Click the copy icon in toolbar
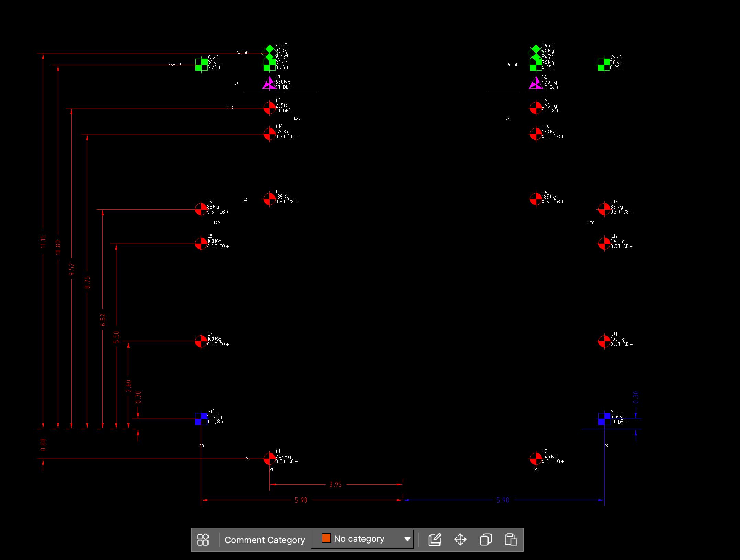 tap(485, 539)
